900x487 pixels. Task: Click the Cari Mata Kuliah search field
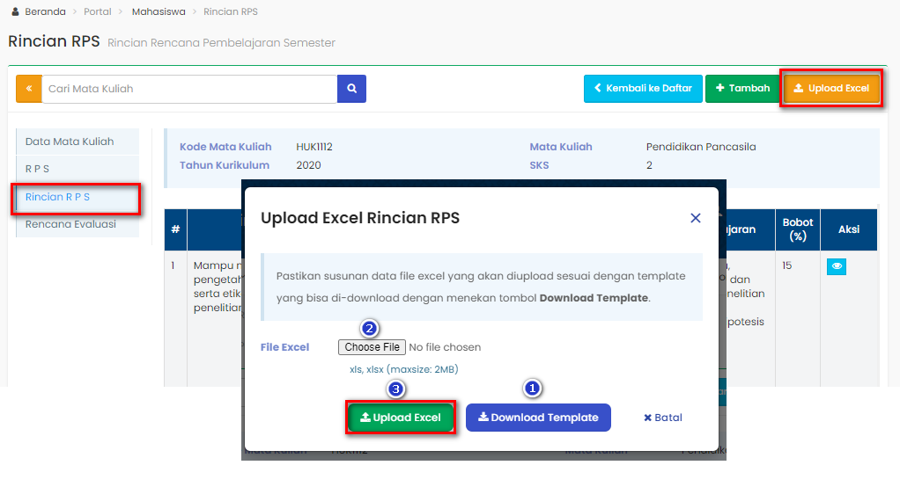(190, 88)
